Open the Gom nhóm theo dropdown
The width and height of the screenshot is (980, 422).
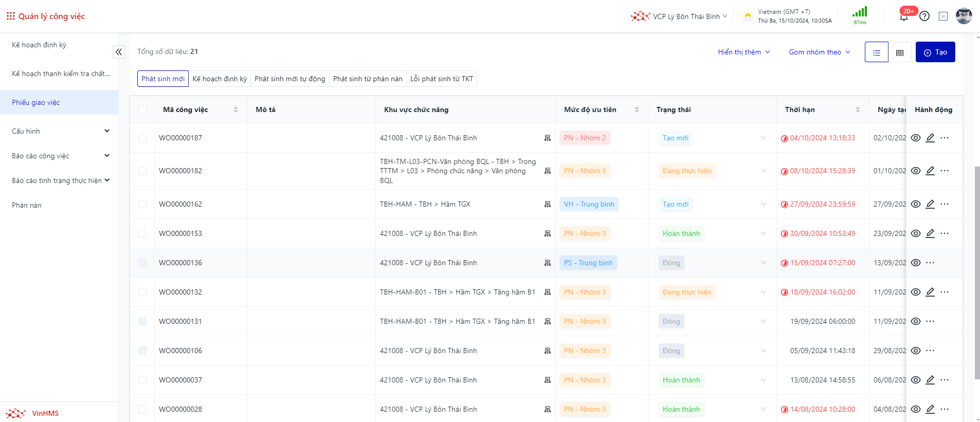(x=820, y=52)
